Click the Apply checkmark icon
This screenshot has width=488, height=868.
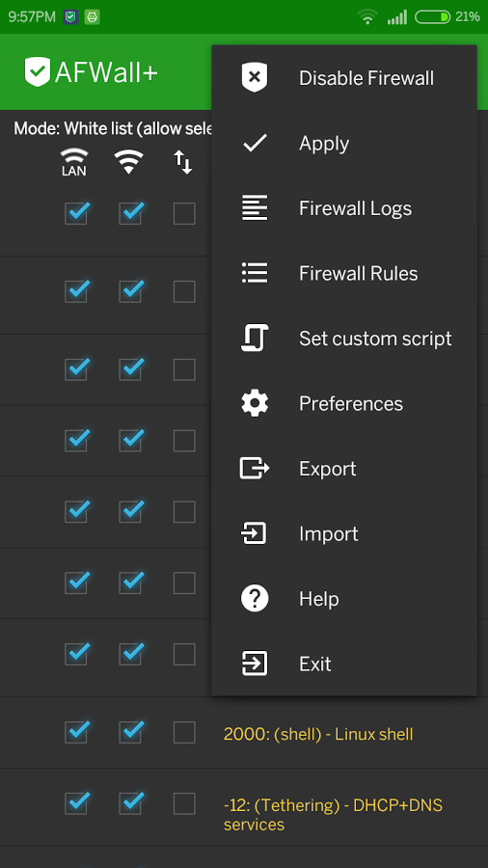255,144
